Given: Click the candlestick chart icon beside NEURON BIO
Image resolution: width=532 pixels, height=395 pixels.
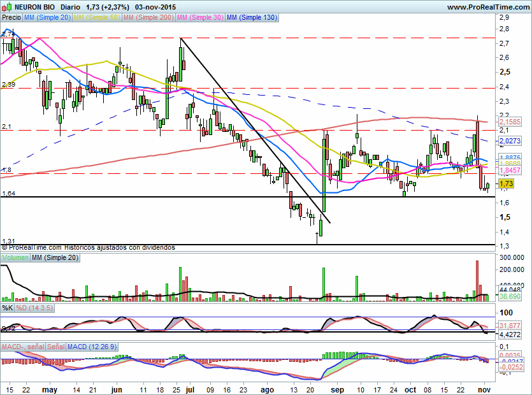Looking at the screenshot, I should [7, 7].
